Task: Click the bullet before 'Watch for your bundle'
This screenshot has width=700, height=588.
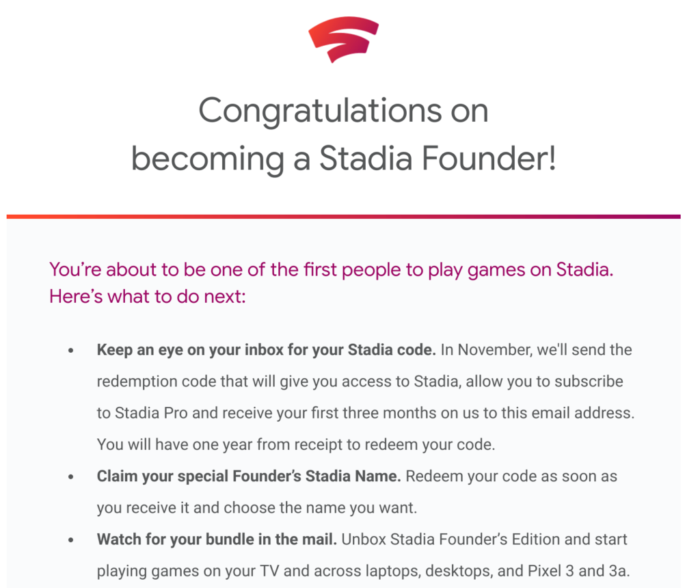Action: 70,540
